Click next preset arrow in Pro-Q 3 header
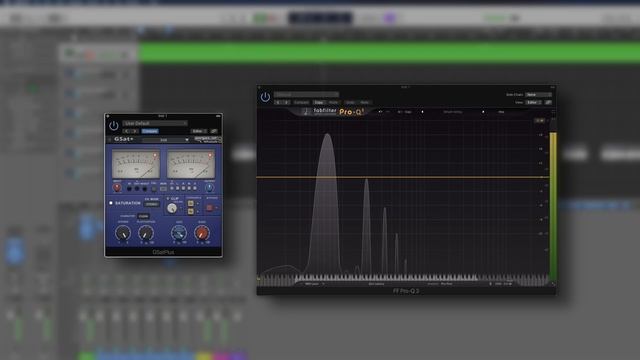Screen dimensions: 640x360 [x=287, y=102]
